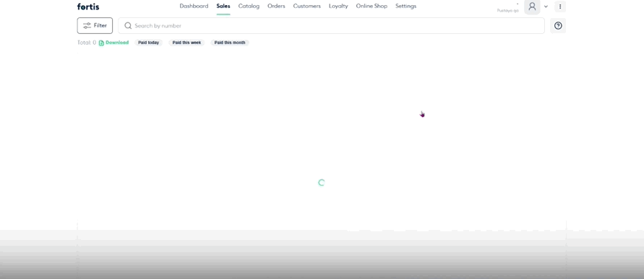
Task: Download the sales report
Action: (x=113, y=43)
